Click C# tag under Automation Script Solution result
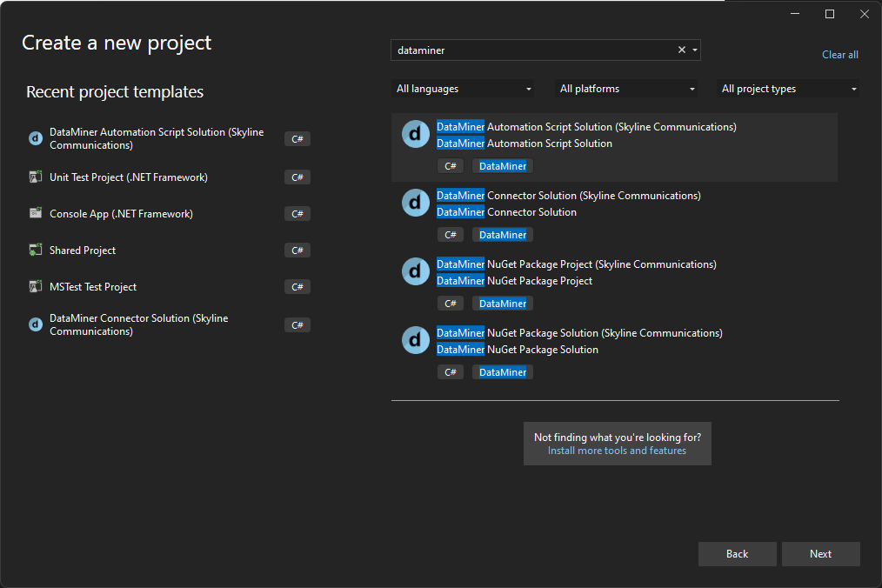 [451, 166]
